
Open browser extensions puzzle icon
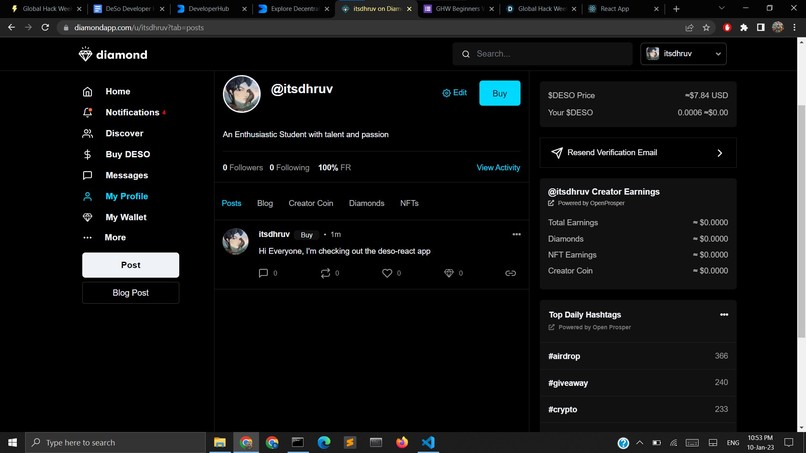pos(744,27)
